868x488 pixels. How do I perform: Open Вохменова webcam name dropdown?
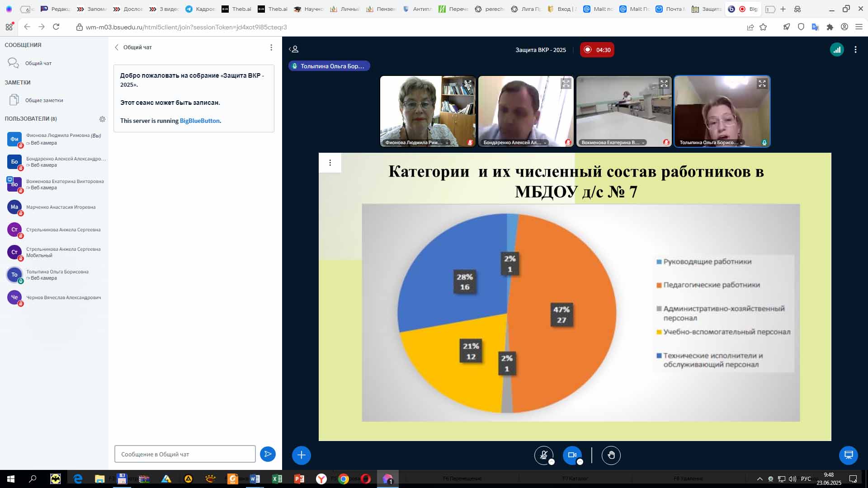[613, 142]
